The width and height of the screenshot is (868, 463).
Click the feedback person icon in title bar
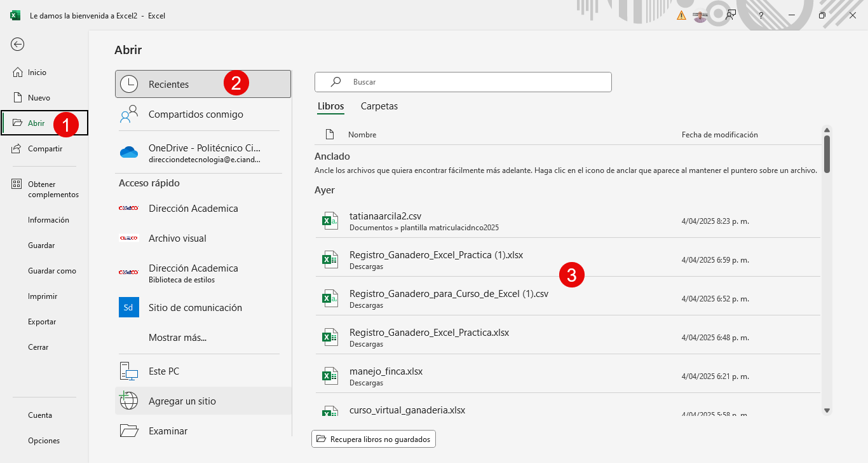731,15
